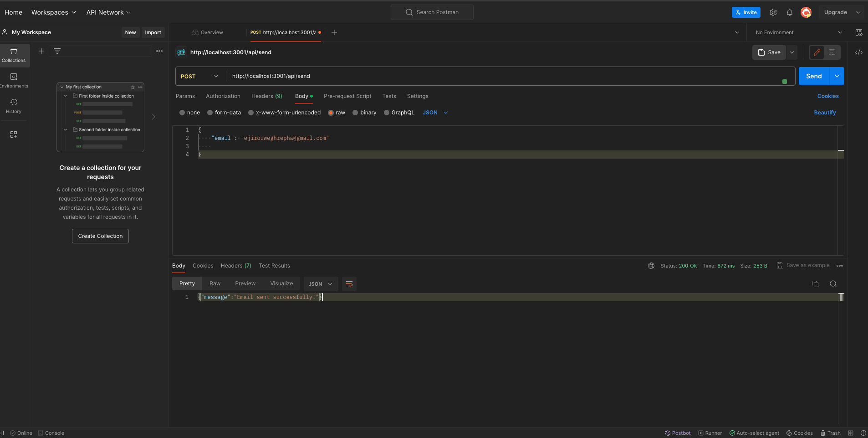Image resolution: width=868 pixels, height=438 pixels.
Task: Open the API Network dropdown
Action: coord(108,12)
